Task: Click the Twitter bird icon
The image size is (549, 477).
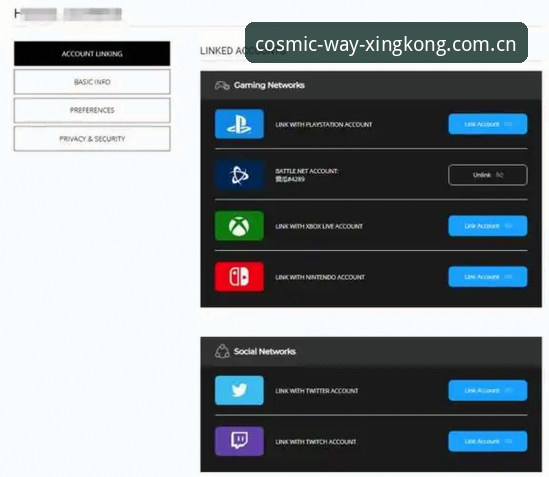Action: click(239, 390)
